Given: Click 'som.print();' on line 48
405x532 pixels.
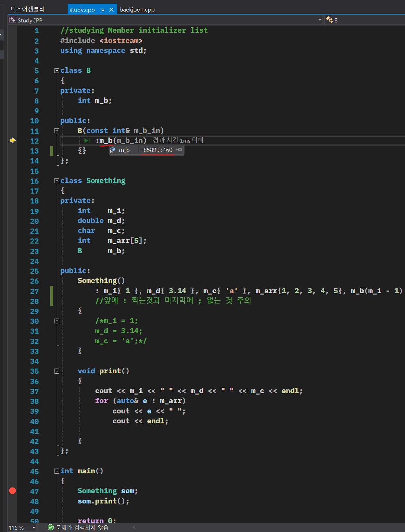Looking at the screenshot, I should click(x=103, y=501).
